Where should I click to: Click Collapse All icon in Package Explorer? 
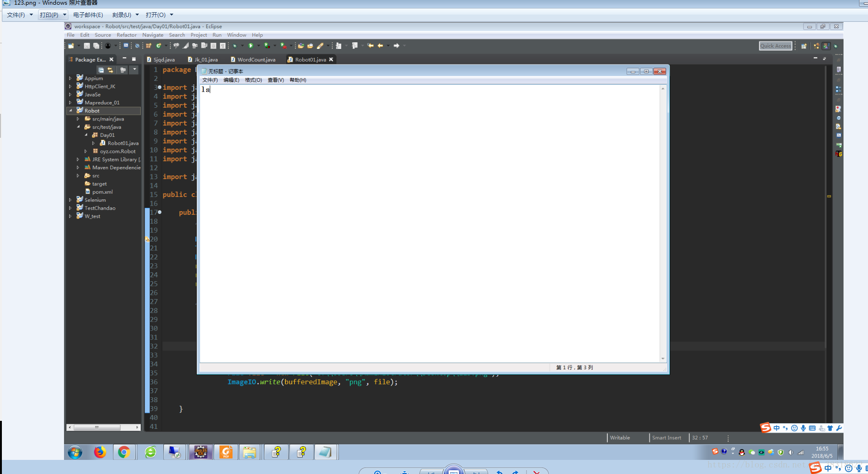101,70
